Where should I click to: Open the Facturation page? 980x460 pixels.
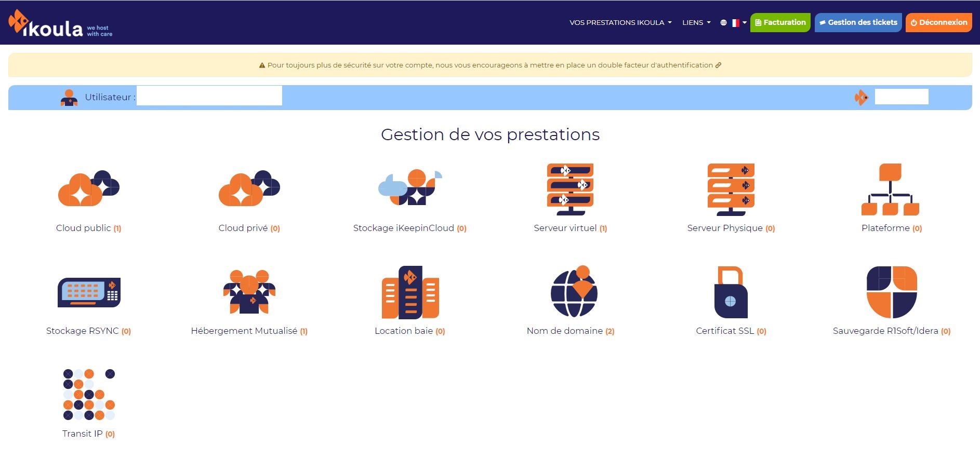tap(780, 22)
